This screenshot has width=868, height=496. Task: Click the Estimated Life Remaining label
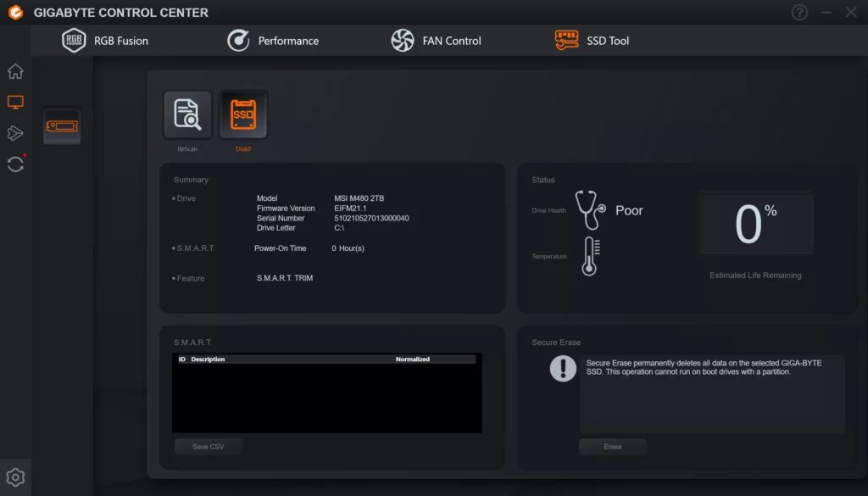[x=755, y=275]
